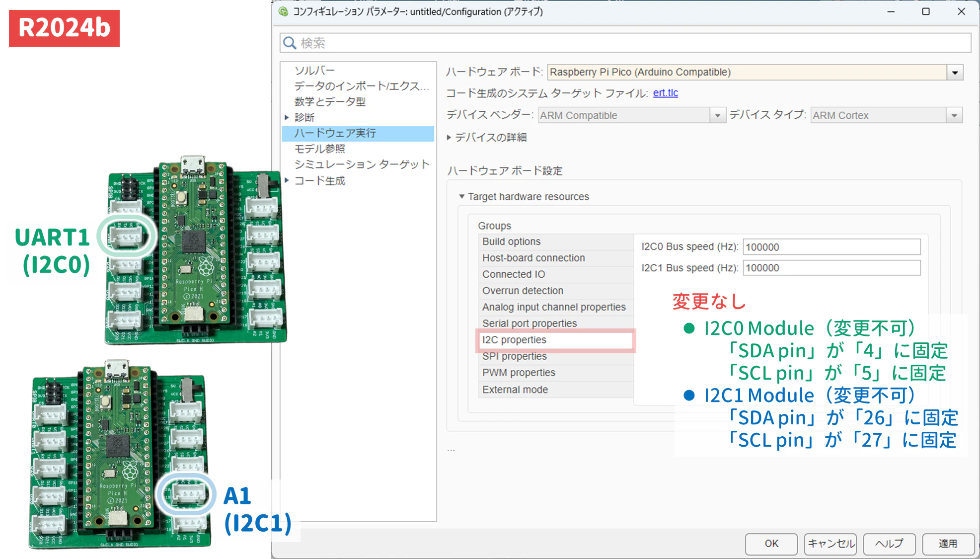The image size is (980, 559).
Task: Open the デバイス タイプ dropdown
Action: (x=954, y=115)
